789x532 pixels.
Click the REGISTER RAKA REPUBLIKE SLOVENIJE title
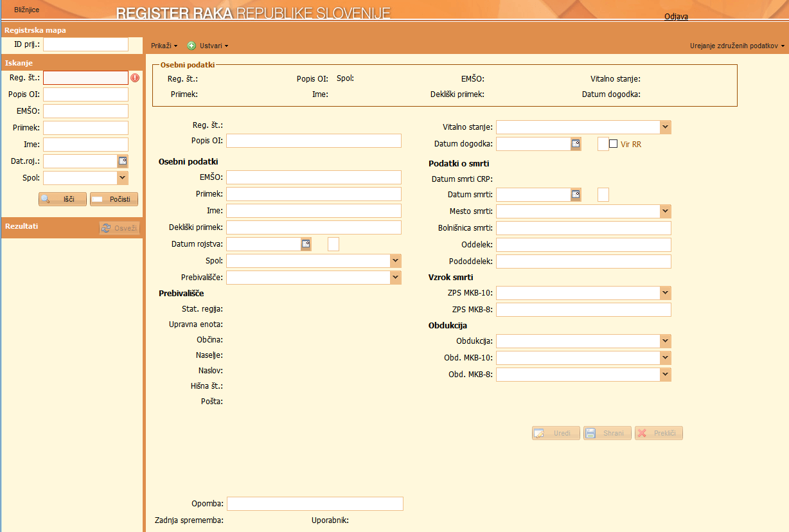point(253,13)
